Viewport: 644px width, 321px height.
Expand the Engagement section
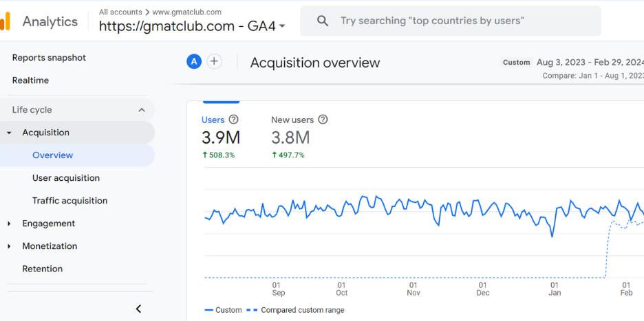coord(10,223)
